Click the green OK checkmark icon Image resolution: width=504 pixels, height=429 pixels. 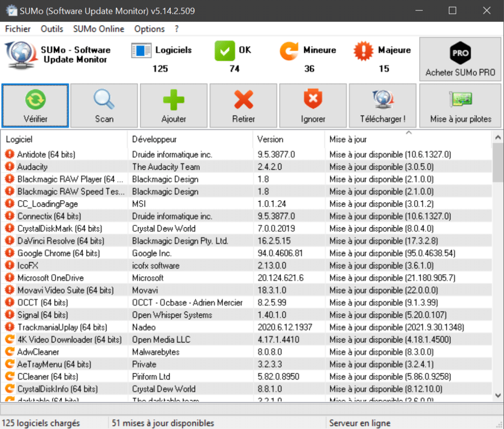click(224, 51)
